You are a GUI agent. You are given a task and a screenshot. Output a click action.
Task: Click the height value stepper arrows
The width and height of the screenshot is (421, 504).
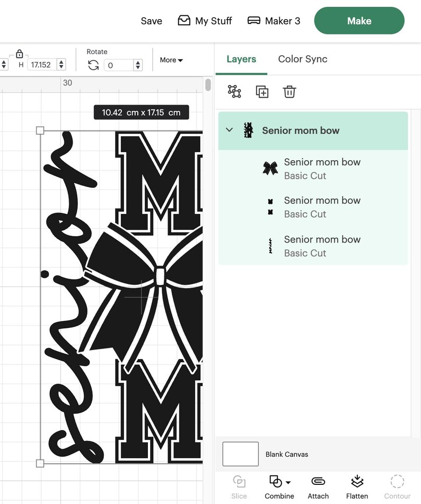point(62,65)
